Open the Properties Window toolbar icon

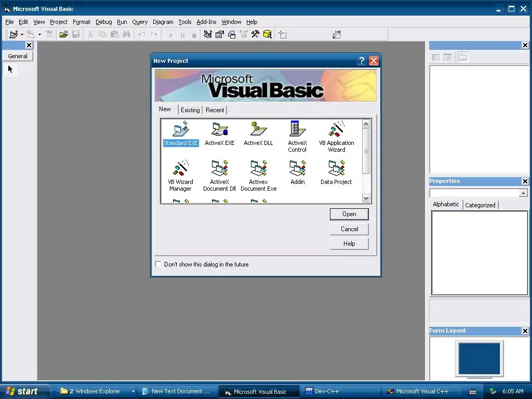click(x=220, y=35)
